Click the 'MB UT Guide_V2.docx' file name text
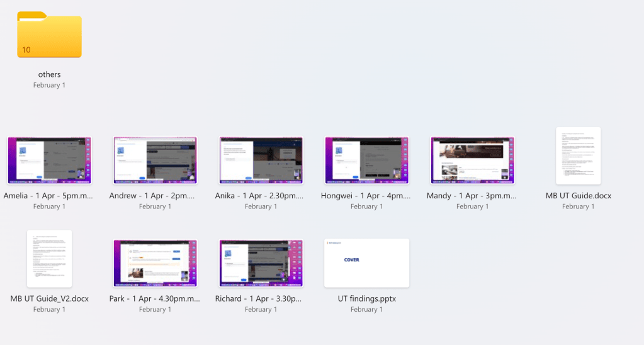The image size is (644, 345). 49,298
